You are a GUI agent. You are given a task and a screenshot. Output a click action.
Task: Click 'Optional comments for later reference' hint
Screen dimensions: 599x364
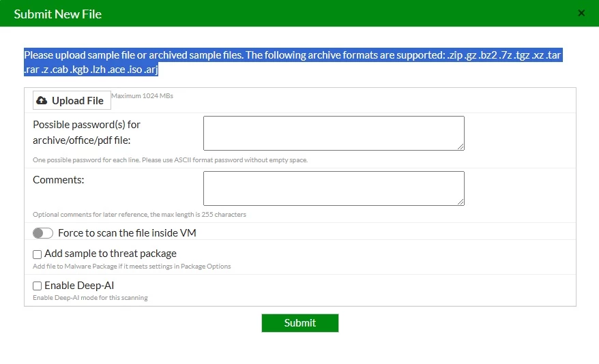click(139, 215)
